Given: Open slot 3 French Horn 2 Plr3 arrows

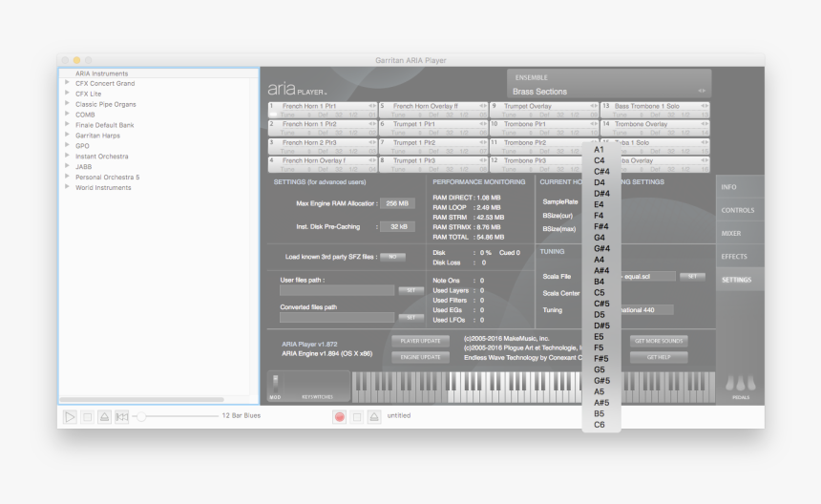Looking at the screenshot, I should tap(372, 142).
